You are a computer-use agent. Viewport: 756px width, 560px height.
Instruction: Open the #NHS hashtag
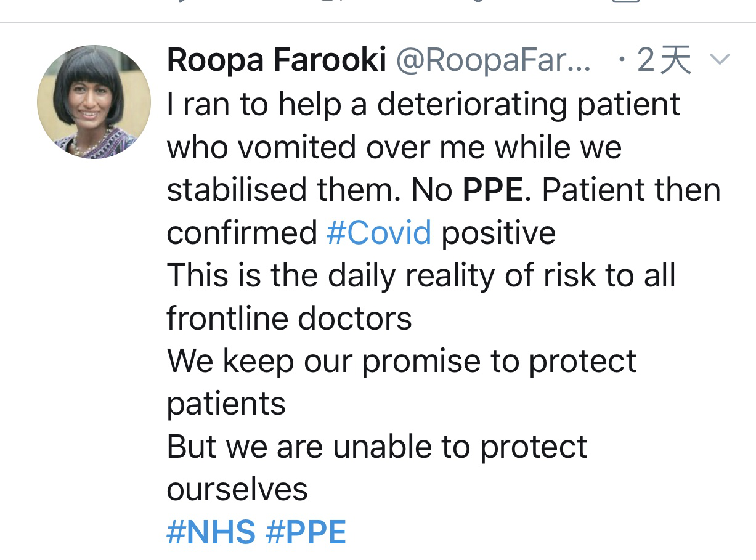click(211, 532)
